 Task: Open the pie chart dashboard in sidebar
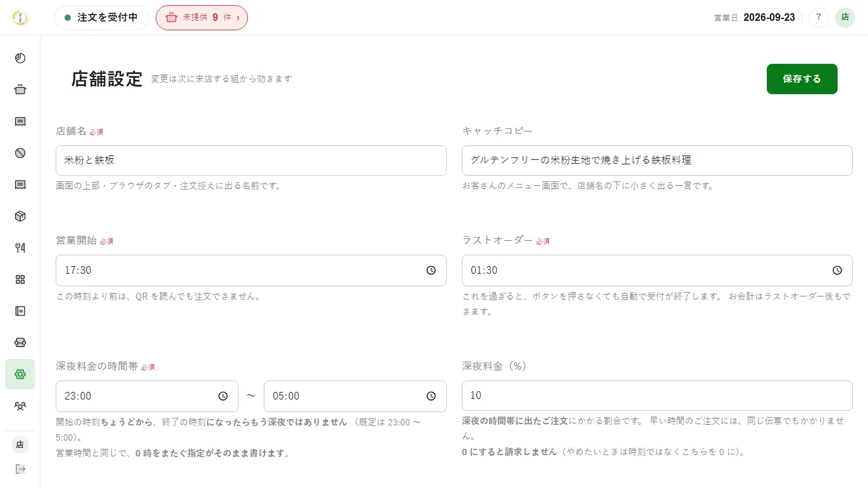[x=20, y=58]
